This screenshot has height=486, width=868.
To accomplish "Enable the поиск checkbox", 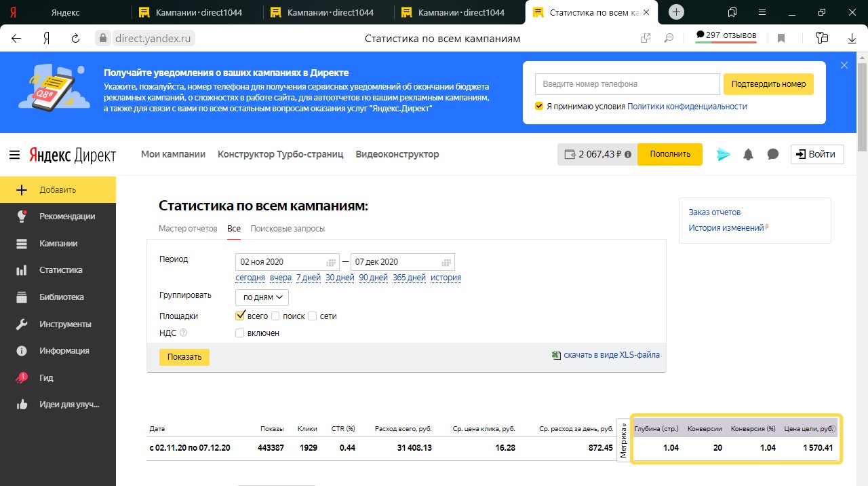I will 275,316.
